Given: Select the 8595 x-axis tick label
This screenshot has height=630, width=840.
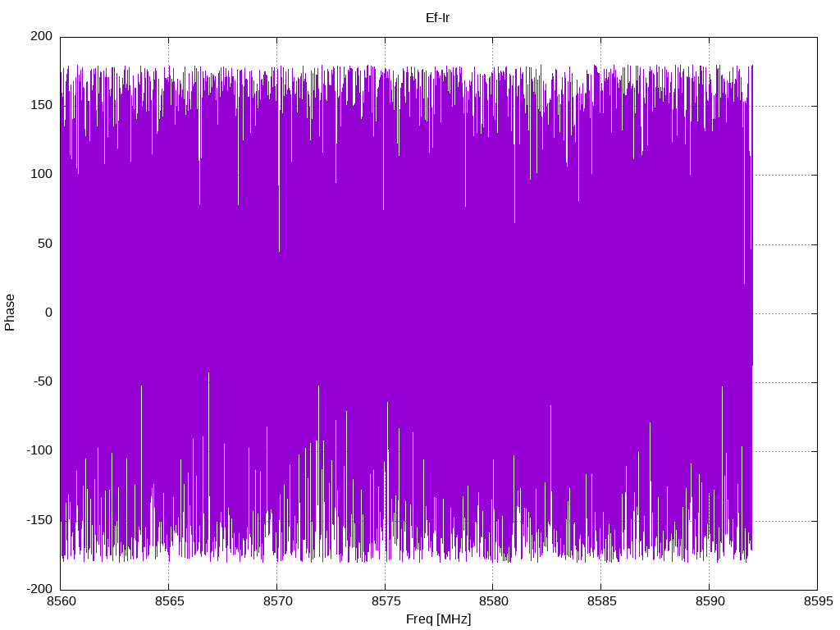Looking at the screenshot, I should click(818, 601).
